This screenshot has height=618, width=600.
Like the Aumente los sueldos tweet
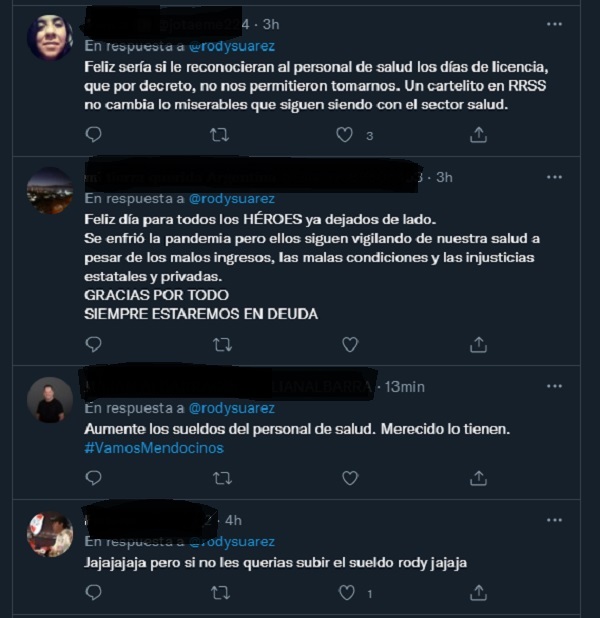(350, 478)
